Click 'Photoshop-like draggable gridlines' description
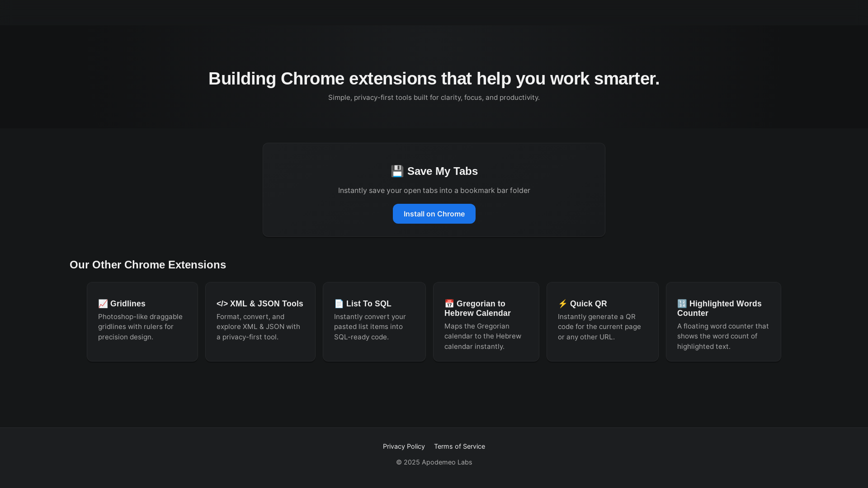868x488 pixels. click(x=141, y=327)
